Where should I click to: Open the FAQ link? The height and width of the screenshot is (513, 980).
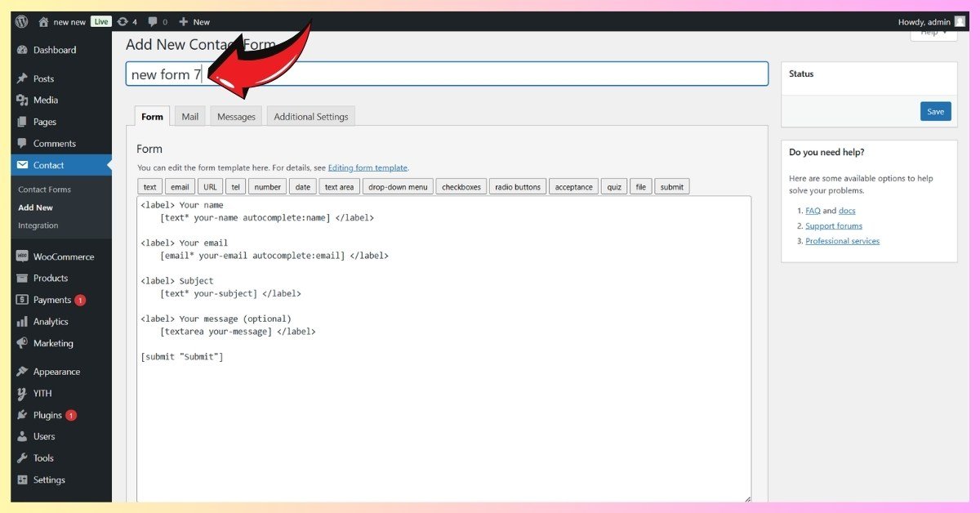pos(813,211)
